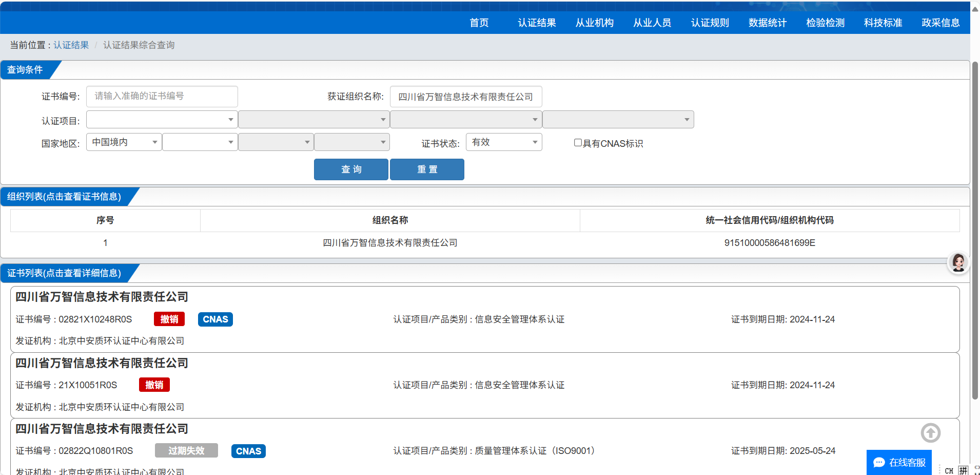The height and width of the screenshot is (475, 980).
Task: Open the 证书状态 dropdown showing 有效
Action: click(x=504, y=142)
